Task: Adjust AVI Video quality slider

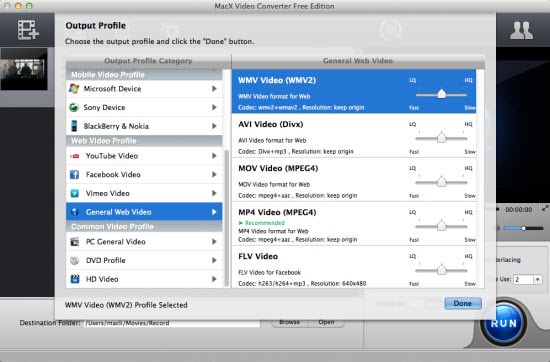Action: (x=441, y=138)
